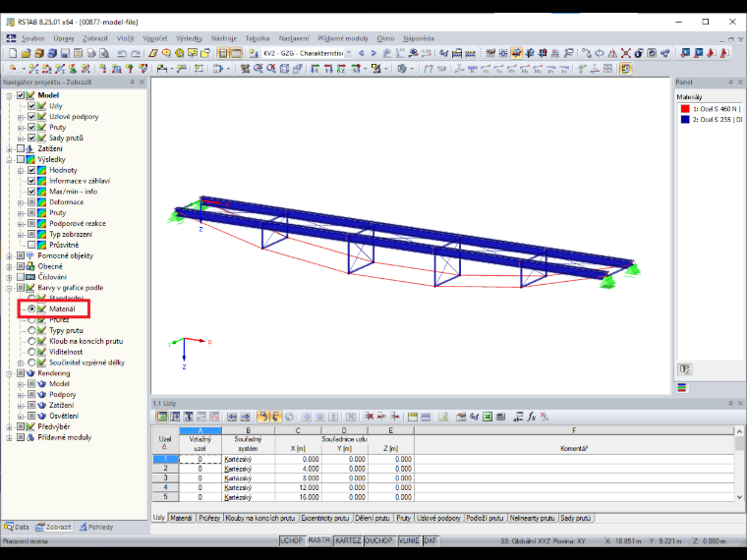The height and width of the screenshot is (560, 747).
Task: Switch to the Data navigator tab
Action: [x=17, y=527]
